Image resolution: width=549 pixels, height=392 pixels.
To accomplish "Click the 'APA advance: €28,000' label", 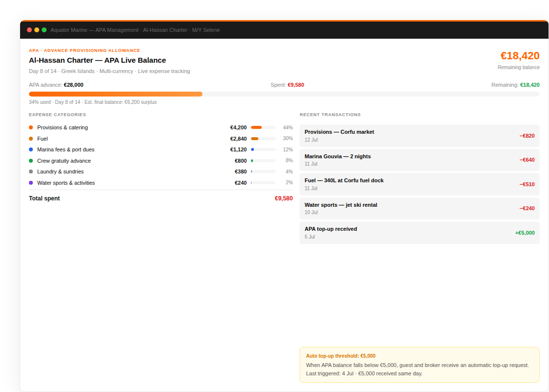I will [x=56, y=85].
